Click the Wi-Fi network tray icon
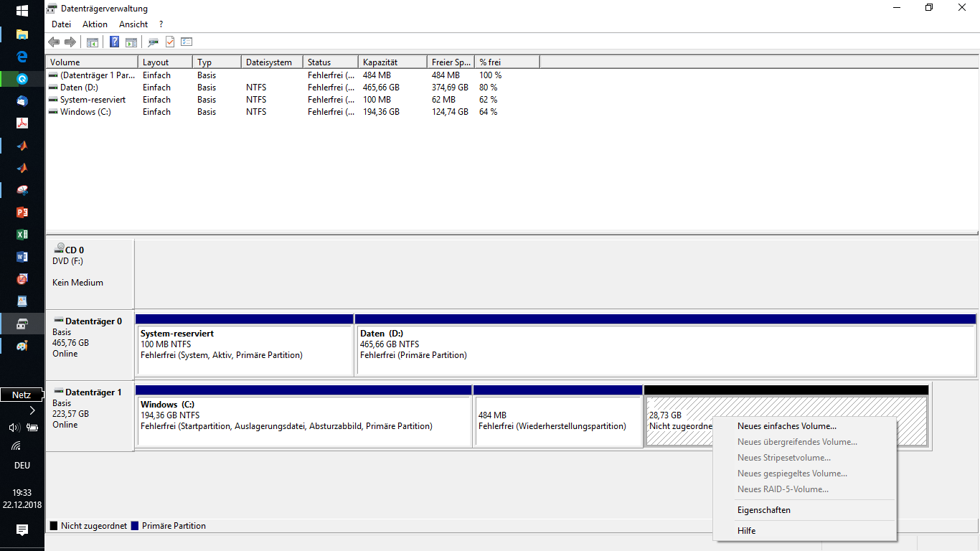The height and width of the screenshot is (551, 980). (x=17, y=446)
